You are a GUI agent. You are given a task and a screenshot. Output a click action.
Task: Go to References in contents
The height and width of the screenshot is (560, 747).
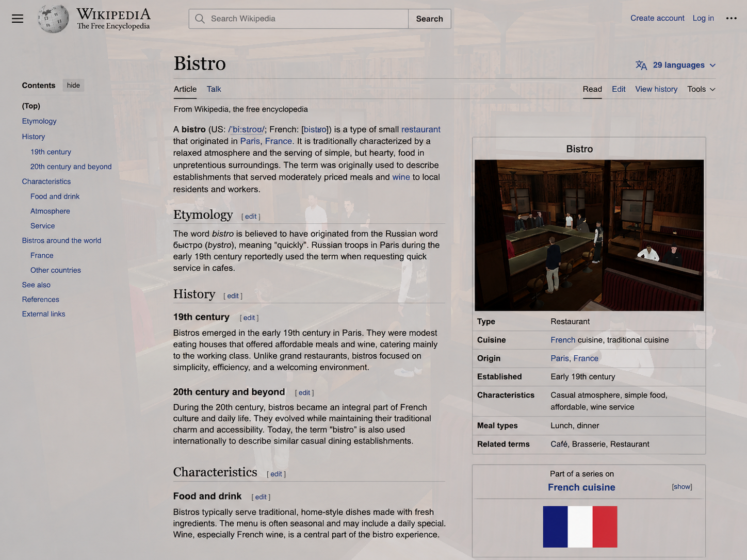pos(40,300)
